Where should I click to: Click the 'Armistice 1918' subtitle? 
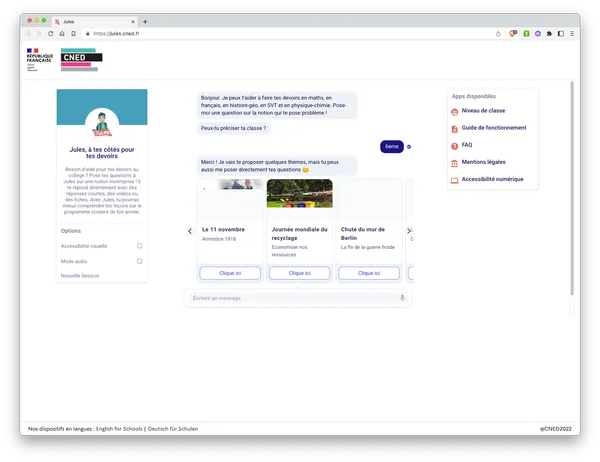click(219, 239)
